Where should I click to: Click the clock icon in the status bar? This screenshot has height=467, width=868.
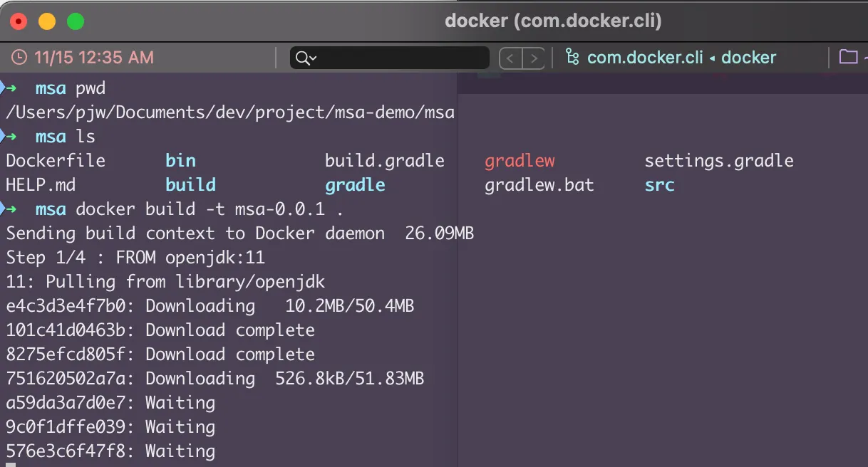point(19,58)
